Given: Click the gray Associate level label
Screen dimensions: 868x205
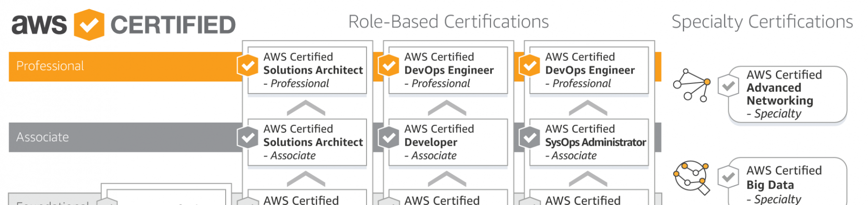Looking at the screenshot, I should 42,137.
